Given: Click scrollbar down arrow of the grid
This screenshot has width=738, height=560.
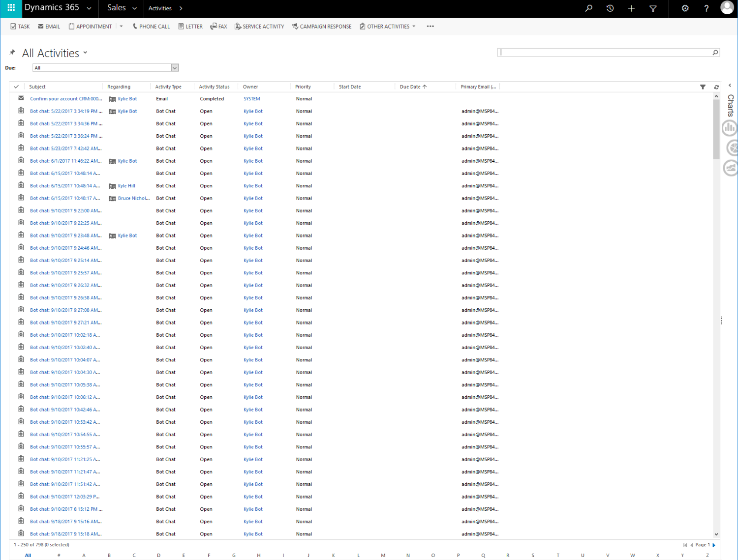Looking at the screenshot, I should (x=716, y=534).
